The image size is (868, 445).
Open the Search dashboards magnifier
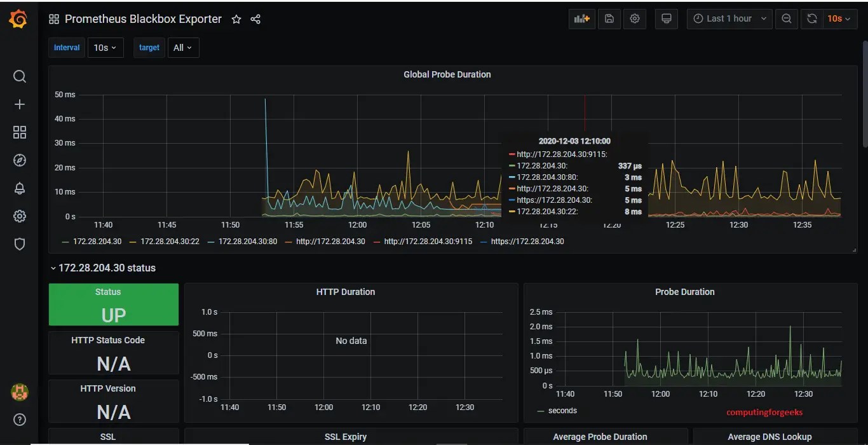(x=19, y=76)
